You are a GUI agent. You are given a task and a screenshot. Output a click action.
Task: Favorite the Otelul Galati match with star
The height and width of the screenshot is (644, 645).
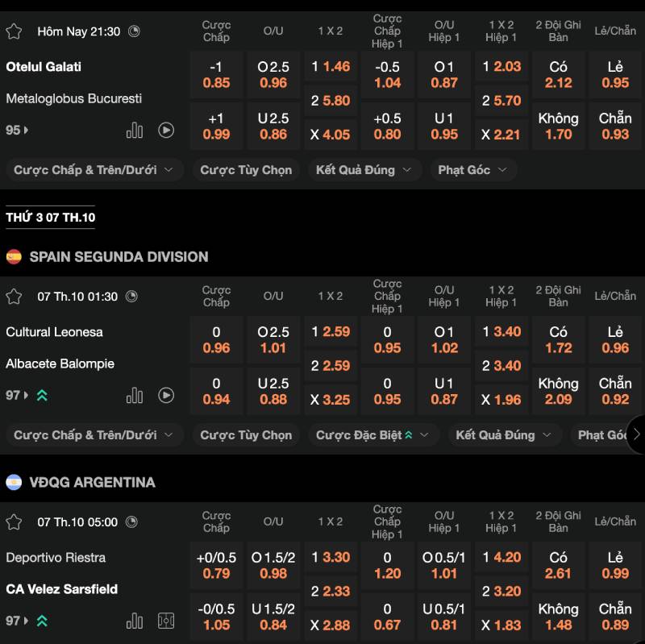point(14,31)
